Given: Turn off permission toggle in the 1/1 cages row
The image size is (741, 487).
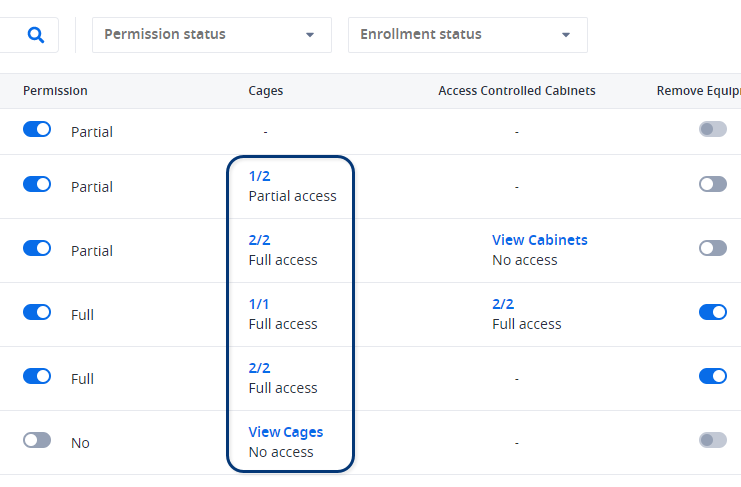Looking at the screenshot, I should point(37,312).
